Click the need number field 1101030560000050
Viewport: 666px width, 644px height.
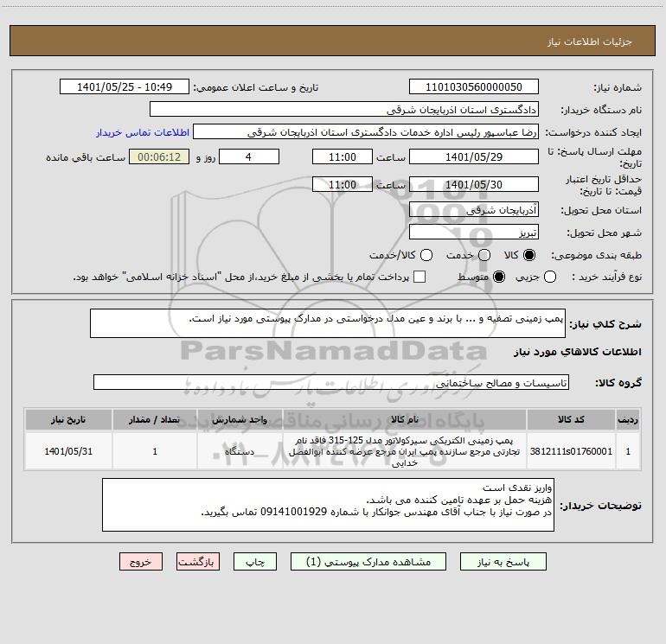coord(474,87)
